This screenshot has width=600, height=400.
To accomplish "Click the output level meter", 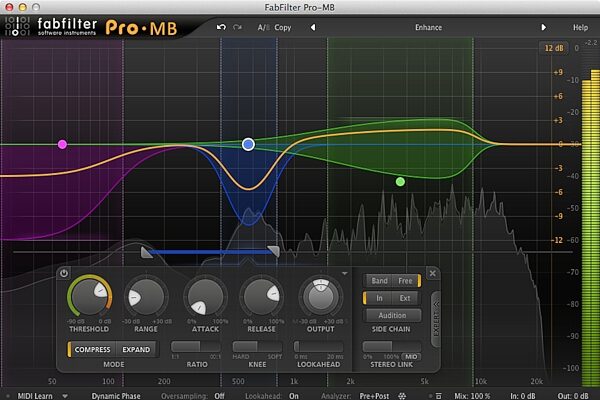I will tap(590, 228).
